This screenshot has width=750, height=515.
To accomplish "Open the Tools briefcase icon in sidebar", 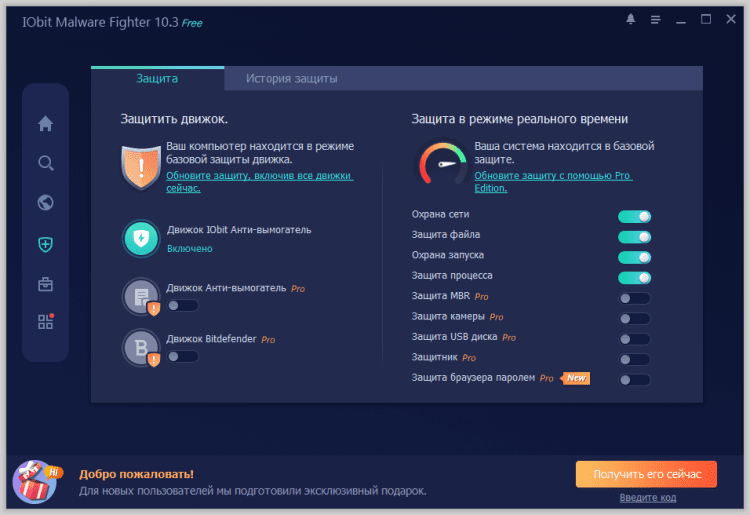I will [45, 284].
